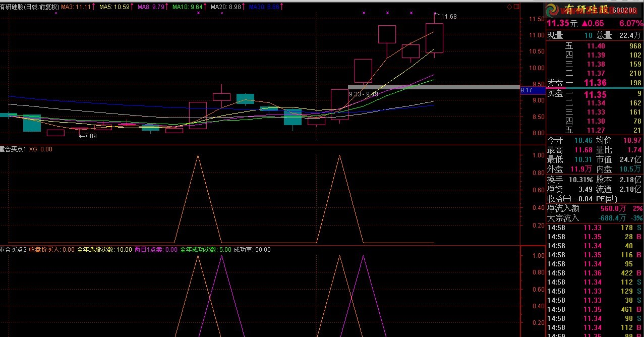Click the 量比 1.74 value

619,150
